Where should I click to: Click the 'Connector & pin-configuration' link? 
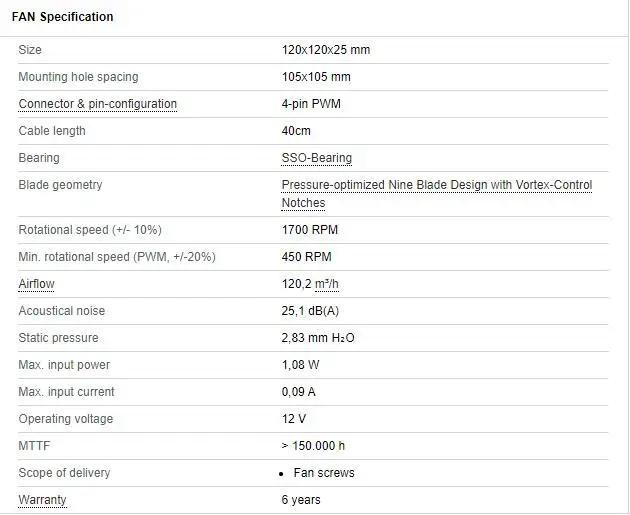98,104
